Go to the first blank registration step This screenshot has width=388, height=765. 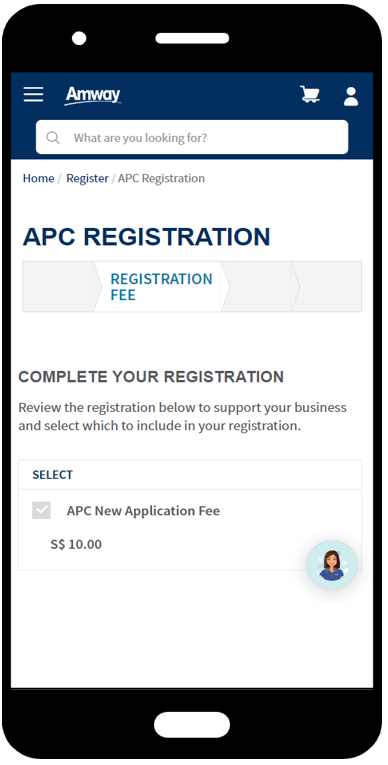click(59, 286)
